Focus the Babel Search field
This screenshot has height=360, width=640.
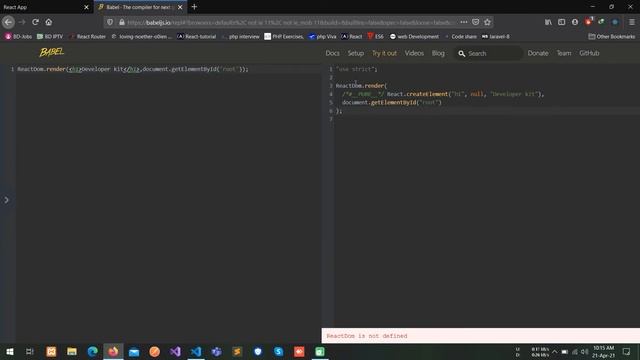click(489, 53)
